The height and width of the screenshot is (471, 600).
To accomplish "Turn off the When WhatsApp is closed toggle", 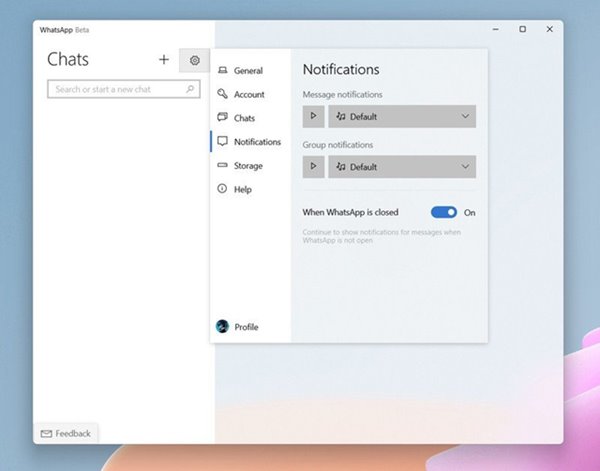I will pos(443,212).
